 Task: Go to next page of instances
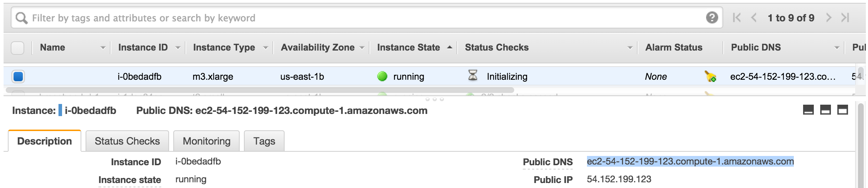[829, 17]
